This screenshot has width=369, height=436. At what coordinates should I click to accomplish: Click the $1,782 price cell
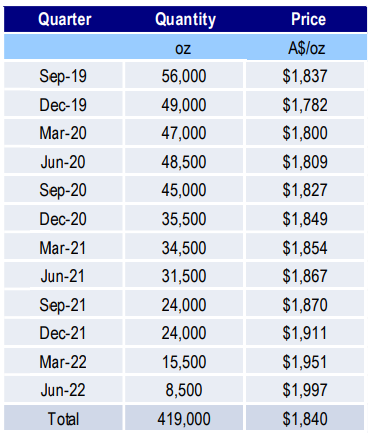[305, 105]
